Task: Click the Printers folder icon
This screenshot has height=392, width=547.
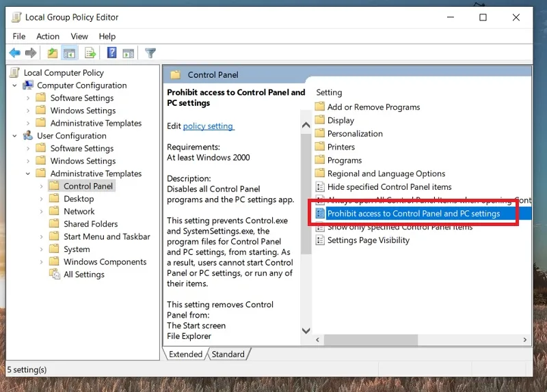Action: point(319,146)
